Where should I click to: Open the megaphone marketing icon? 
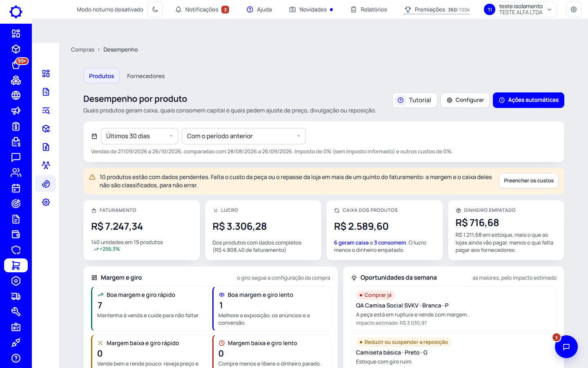(x=16, y=111)
